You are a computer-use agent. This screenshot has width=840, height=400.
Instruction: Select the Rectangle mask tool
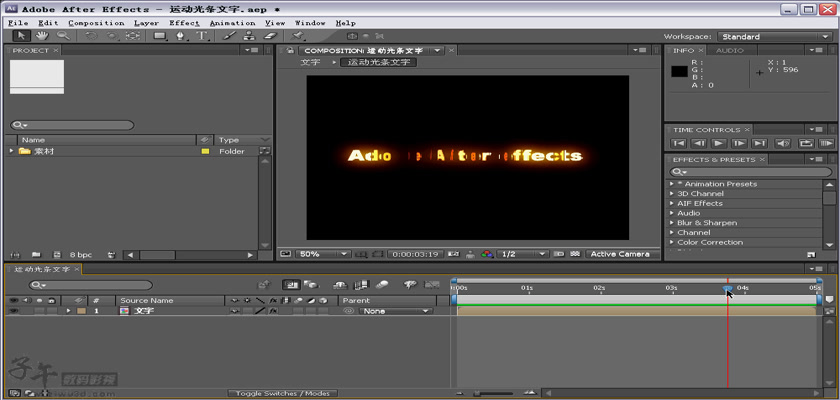pyautogui.click(x=160, y=36)
